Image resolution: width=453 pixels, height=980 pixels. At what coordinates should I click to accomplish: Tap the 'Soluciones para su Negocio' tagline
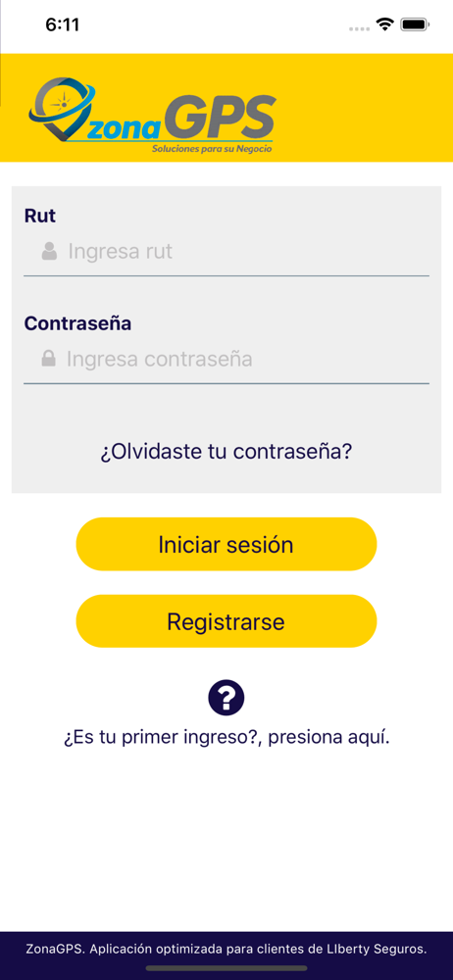pos(212,149)
